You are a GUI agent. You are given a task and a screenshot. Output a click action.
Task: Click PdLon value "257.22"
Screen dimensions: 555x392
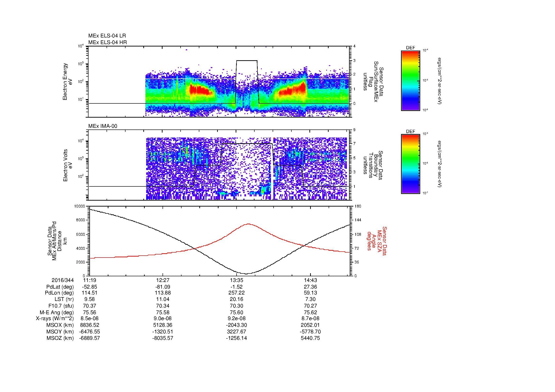pos(236,293)
